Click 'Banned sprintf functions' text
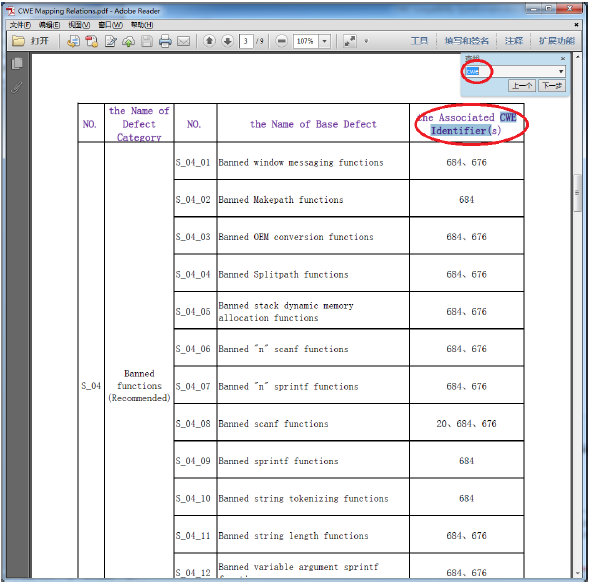The width and height of the screenshot is (592, 584). click(278, 461)
